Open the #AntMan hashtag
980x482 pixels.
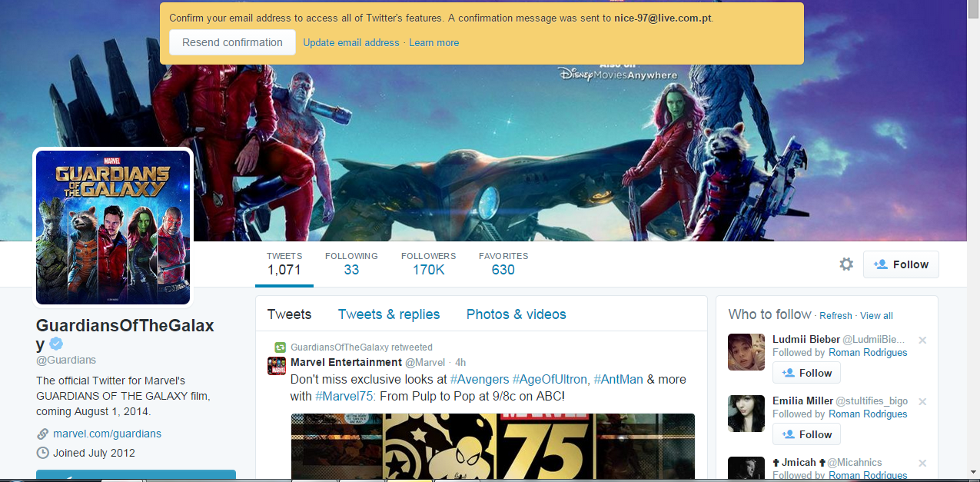619,380
